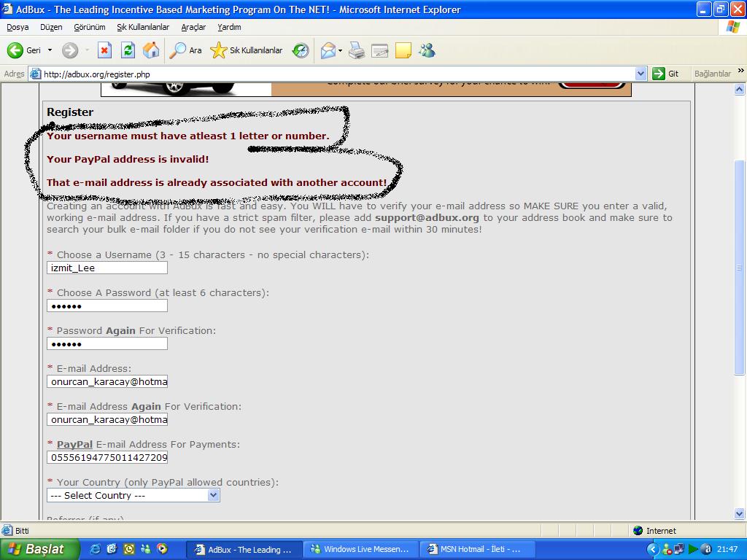The width and height of the screenshot is (747, 560).
Task: Open Messenger quick launch icon
Action: [x=146, y=549]
